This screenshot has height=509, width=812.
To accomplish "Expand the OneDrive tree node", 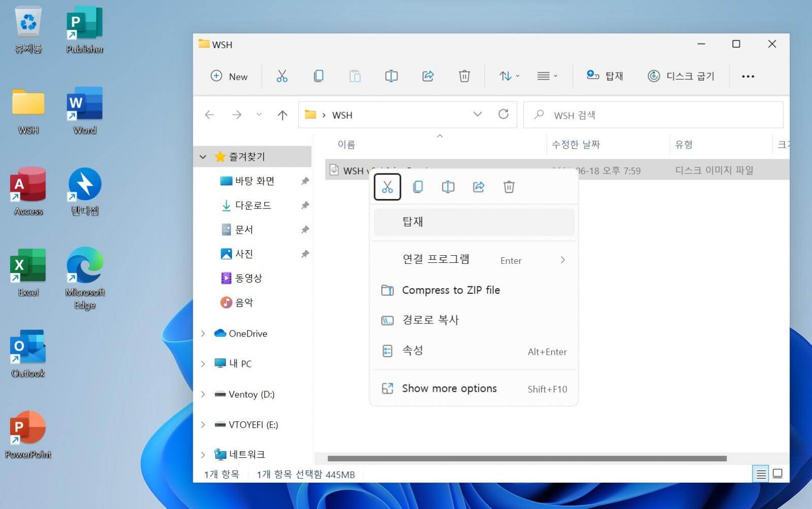I will pos(203,333).
